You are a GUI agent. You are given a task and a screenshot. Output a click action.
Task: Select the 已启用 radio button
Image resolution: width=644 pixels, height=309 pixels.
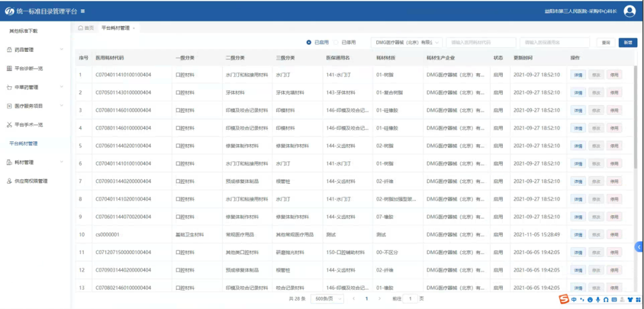point(309,42)
